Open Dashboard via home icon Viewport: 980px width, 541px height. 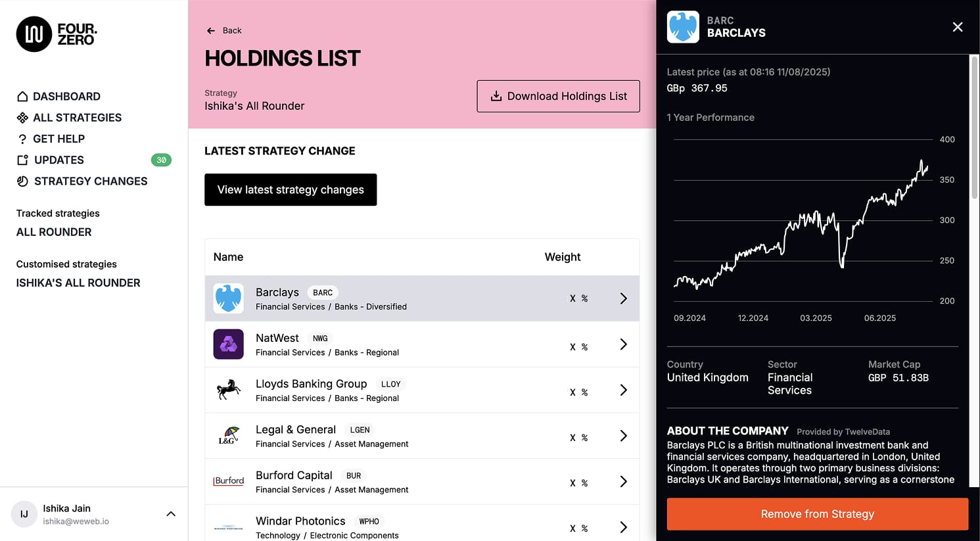[x=22, y=97]
